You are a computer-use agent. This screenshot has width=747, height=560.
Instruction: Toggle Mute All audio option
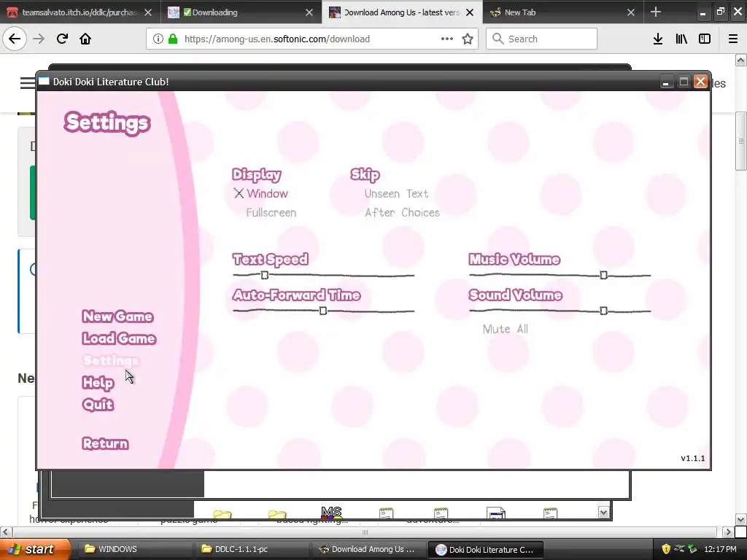505,329
